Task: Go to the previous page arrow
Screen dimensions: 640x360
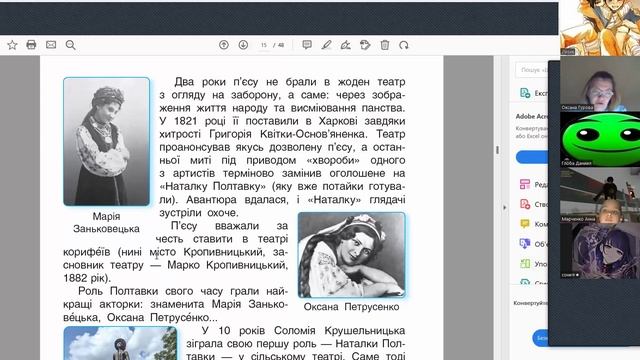Action: (224, 45)
